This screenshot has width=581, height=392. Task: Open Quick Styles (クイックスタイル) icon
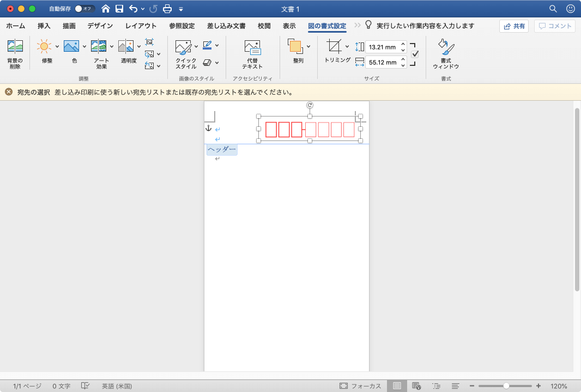coord(184,47)
